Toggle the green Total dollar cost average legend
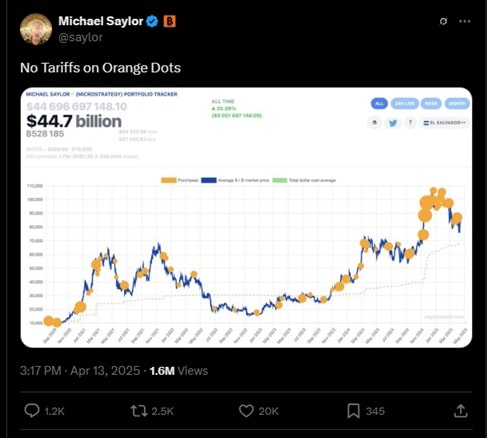This screenshot has height=438, width=487. tap(304, 180)
